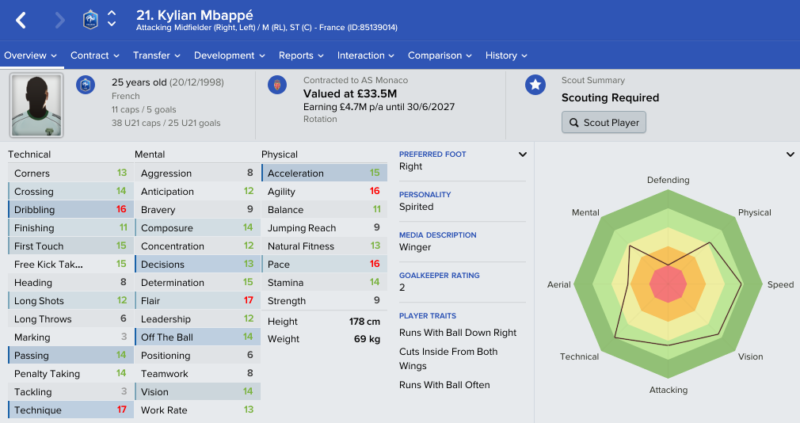This screenshot has width=800, height=423.
Task: Expand the attribute polygon chart dropdown
Action: pyautogui.click(x=790, y=154)
